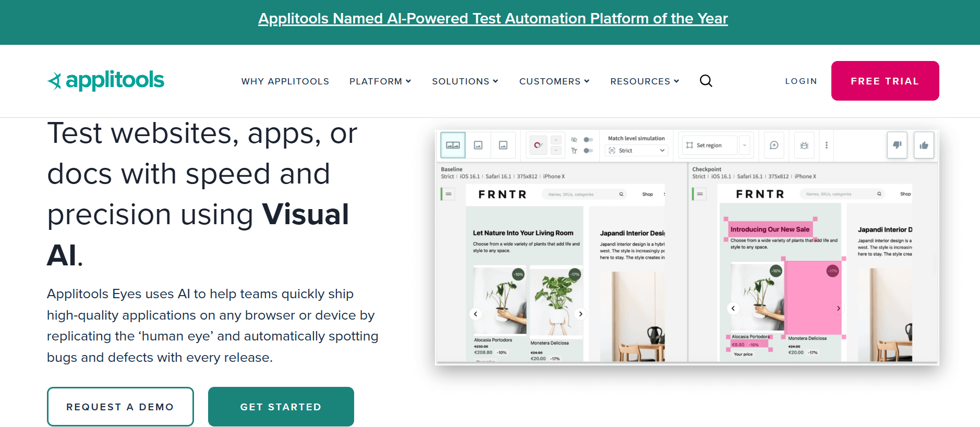Image resolution: width=980 pixels, height=427 pixels.
Task: Click the Baseline -17% discount badge
Action: tap(575, 274)
